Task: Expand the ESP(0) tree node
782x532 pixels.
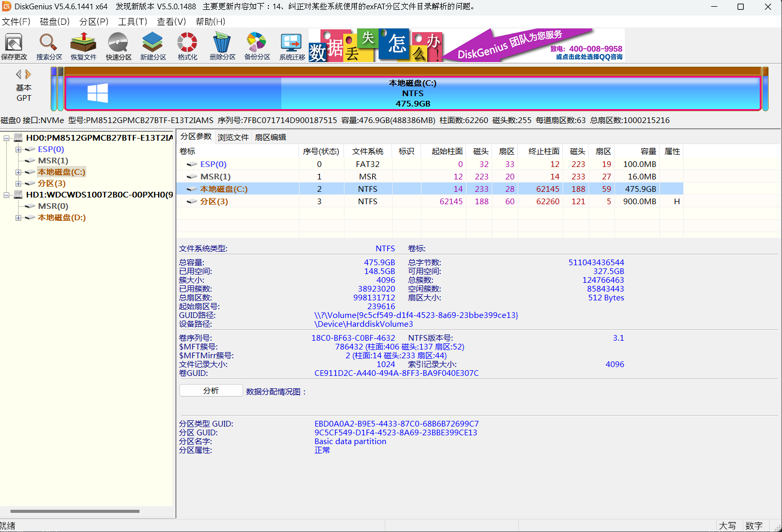Action: [x=18, y=149]
